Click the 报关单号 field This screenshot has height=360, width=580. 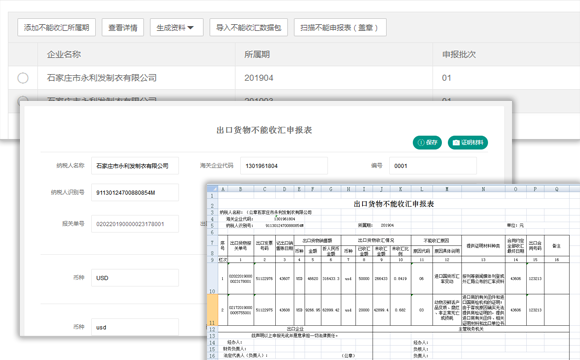tap(135, 224)
